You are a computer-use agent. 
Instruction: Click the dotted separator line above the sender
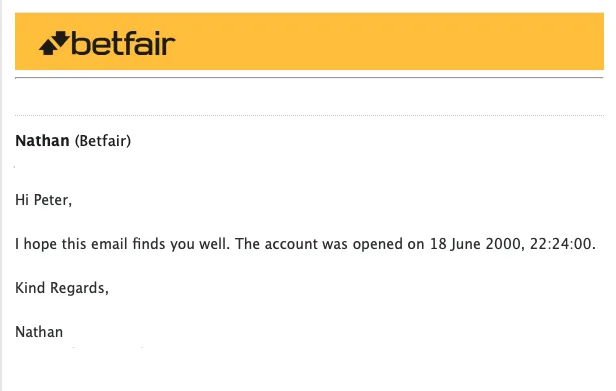309,116
